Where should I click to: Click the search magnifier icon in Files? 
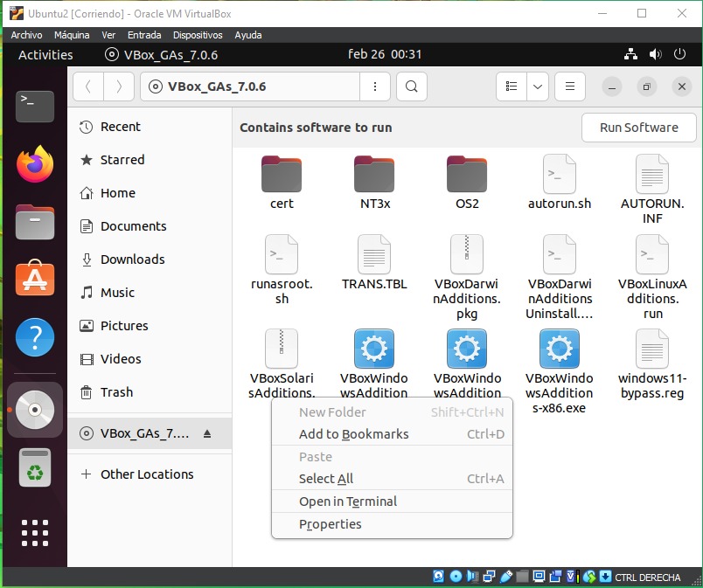tap(412, 86)
